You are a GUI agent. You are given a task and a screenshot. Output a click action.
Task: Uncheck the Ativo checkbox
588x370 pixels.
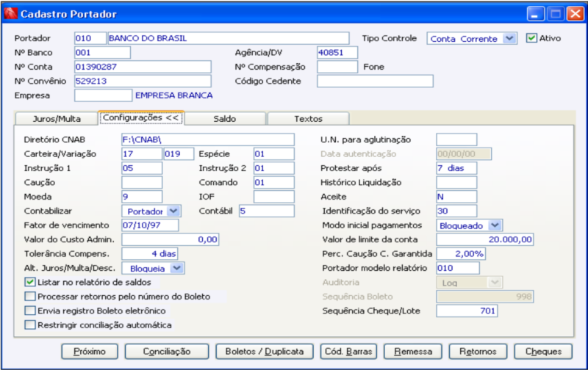(x=531, y=38)
